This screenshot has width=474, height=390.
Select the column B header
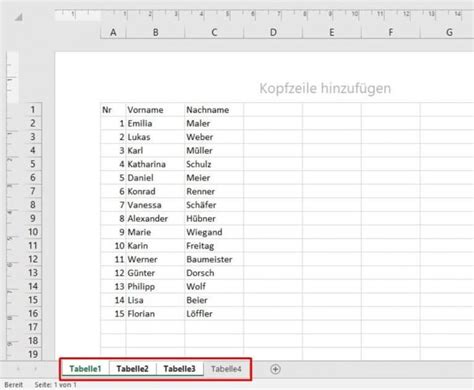[155, 32]
